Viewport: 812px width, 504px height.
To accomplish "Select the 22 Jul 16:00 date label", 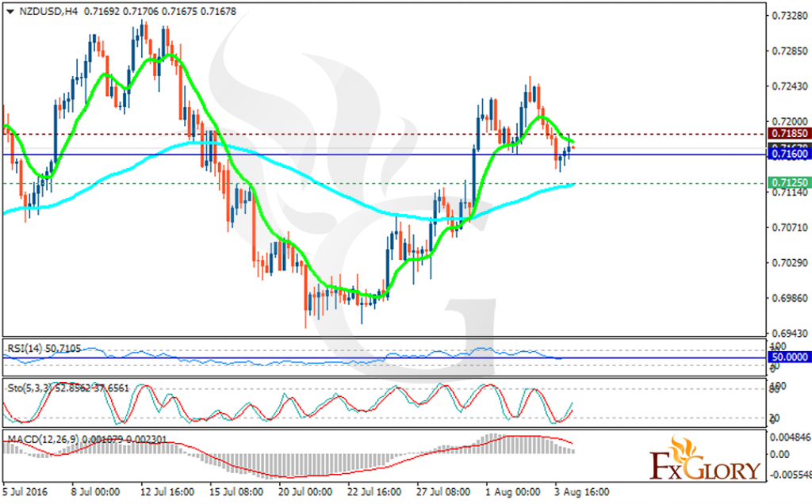I will [x=374, y=491].
